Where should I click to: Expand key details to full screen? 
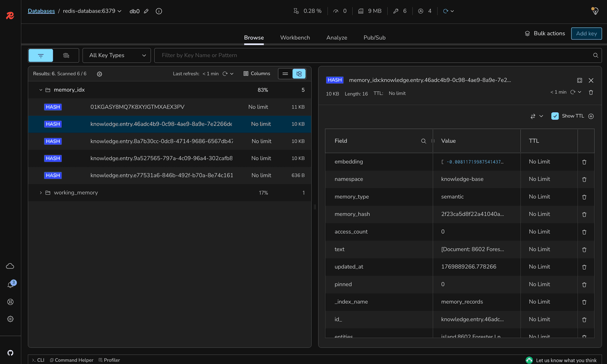(579, 80)
